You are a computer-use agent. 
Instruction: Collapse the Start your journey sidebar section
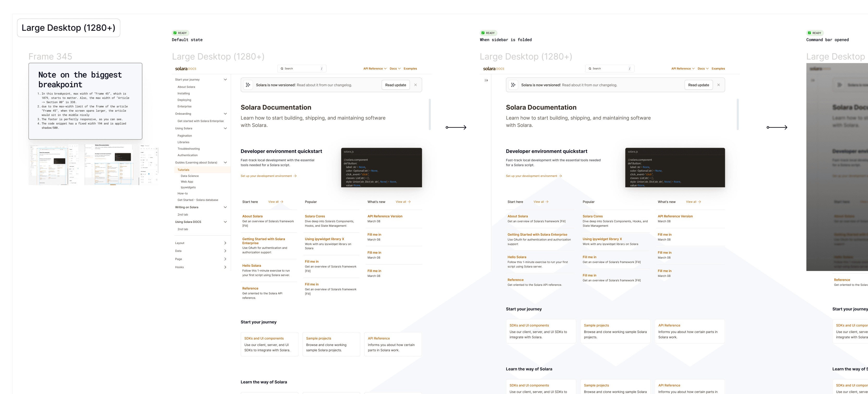pyautogui.click(x=225, y=80)
